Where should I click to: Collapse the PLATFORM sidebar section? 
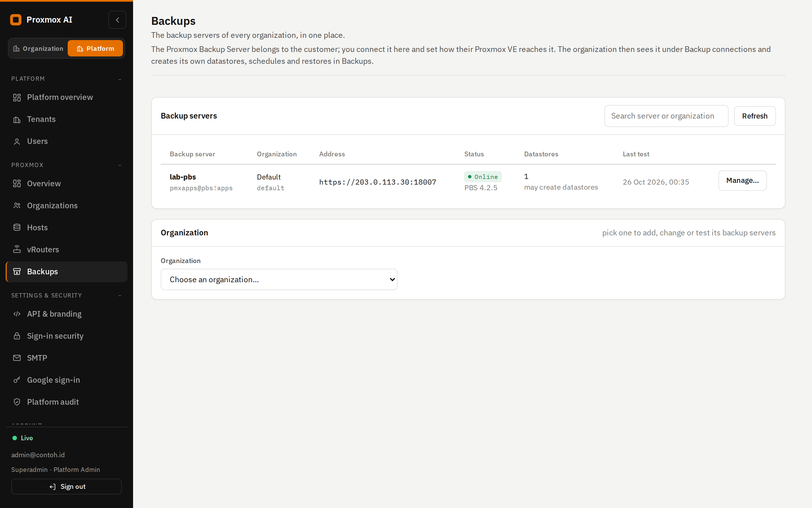pyautogui.click(x=120, y=79)
